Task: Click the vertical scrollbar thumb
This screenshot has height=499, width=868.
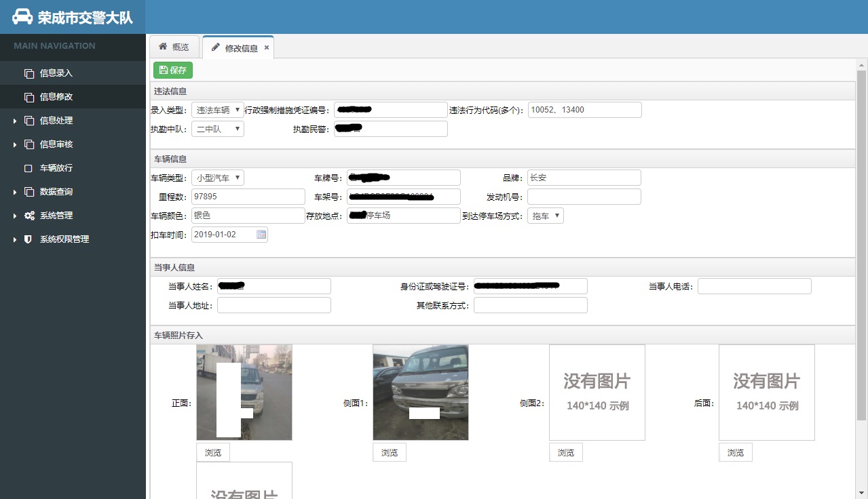Action: click(x=861, y=244)
